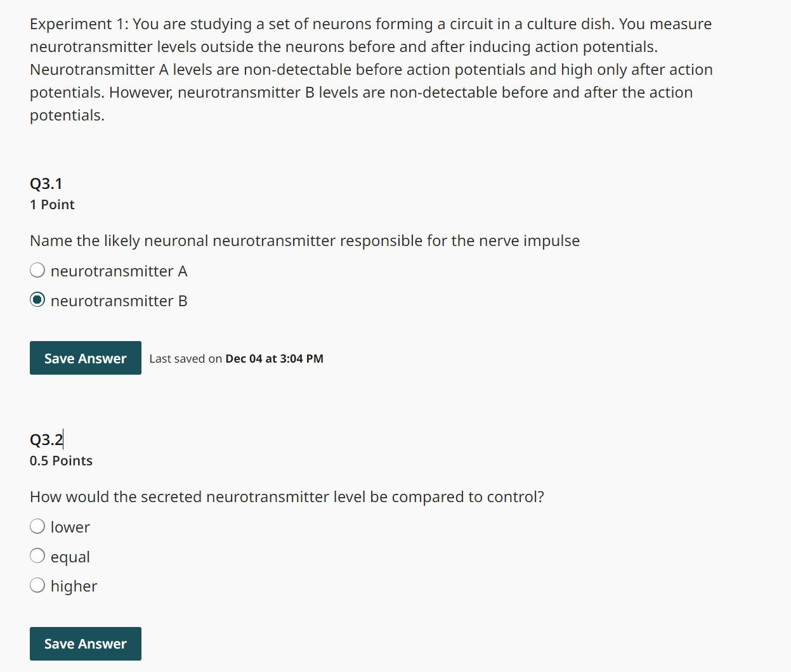Choose the equal option for Q3.2
This screenshot has width=791, height=672.
pos(37,555)
